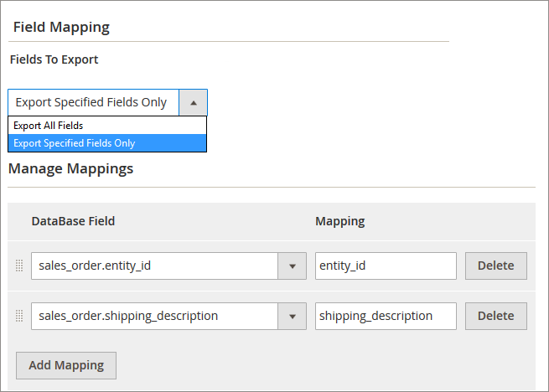Open the sales_order.entity_id database field dropdown
Screen dimensions: 549x392
154,266
